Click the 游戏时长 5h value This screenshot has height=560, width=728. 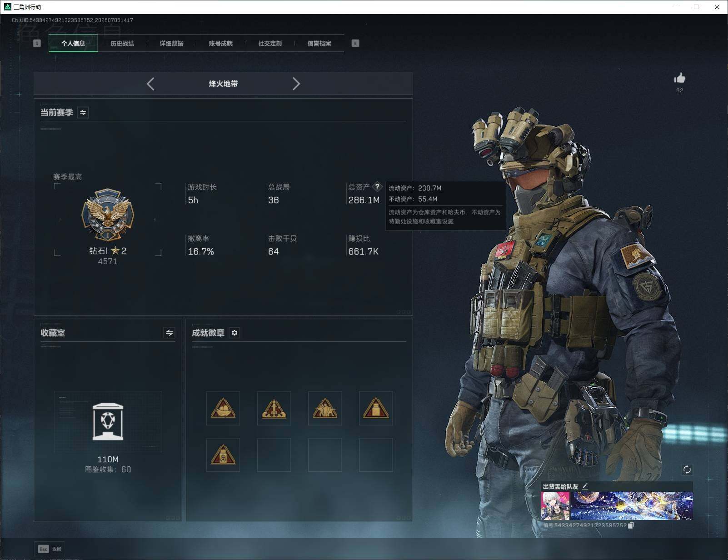(x=193, y=200)
